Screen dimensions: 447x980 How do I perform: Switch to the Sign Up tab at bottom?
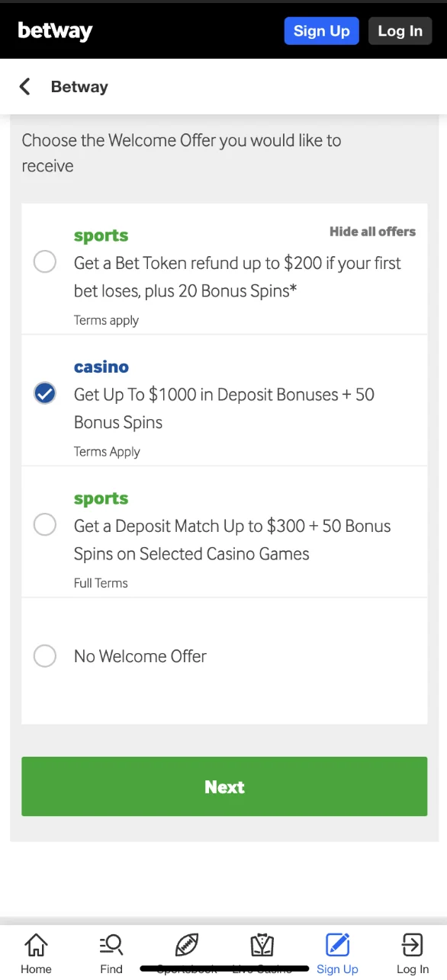[337, 951]
